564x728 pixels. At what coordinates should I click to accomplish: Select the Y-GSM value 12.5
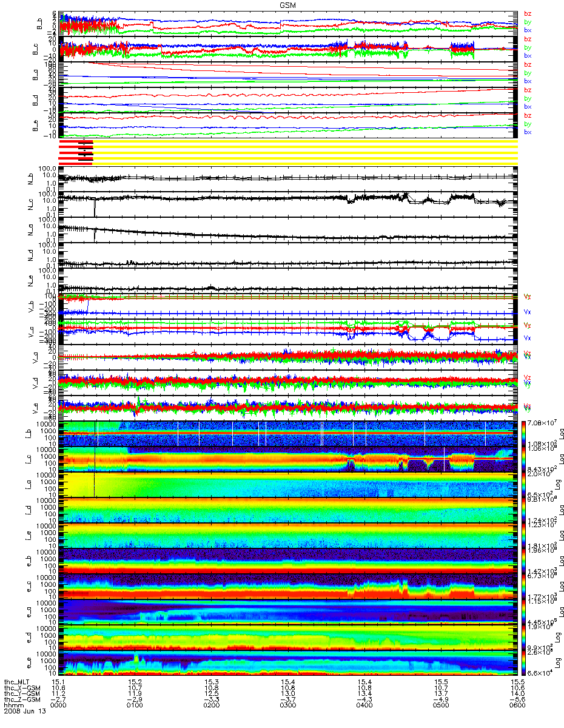pos(211,693)
